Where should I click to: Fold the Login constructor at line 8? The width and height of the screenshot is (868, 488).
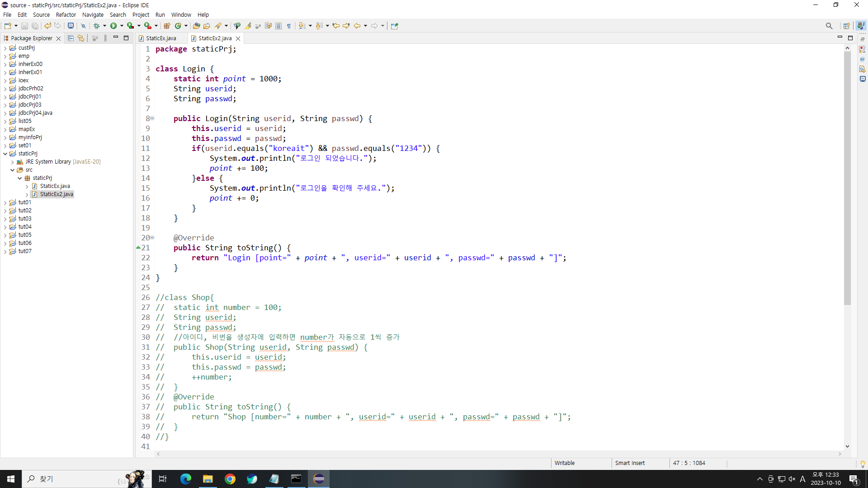[152, 118]
